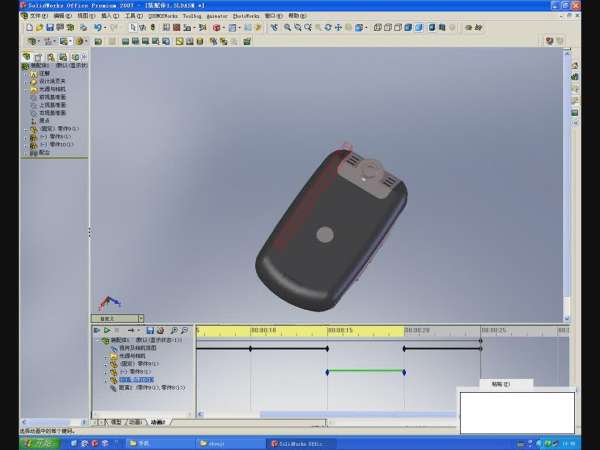Viewport: 600px width, 450px height.
Task: Switch to the 模型 tab at bottom
Action: [113, 423]
